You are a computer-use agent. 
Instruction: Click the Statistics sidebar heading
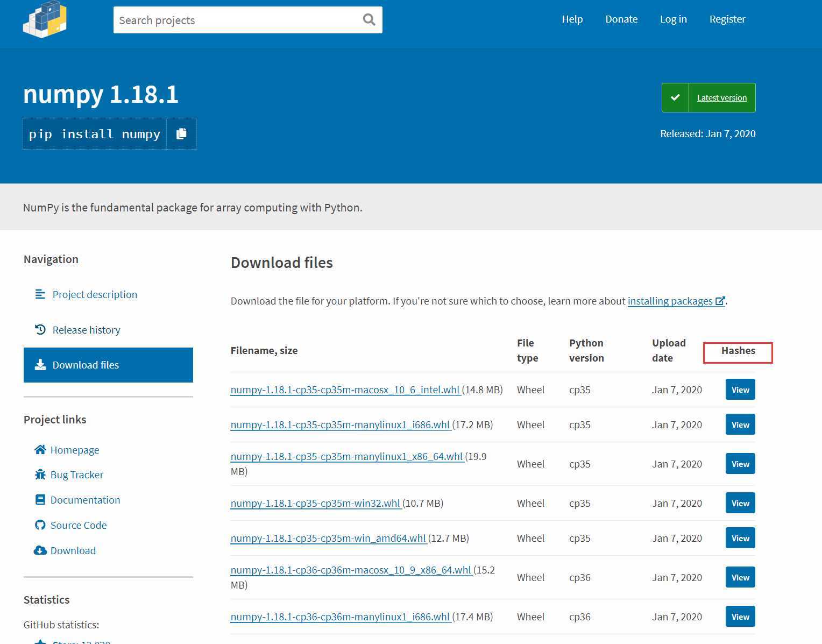click(47, 599)
